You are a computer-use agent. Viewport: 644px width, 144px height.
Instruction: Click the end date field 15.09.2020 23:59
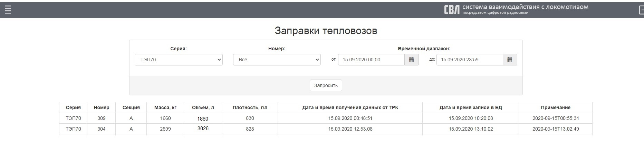pyautogui.click(x=469, y=60)
